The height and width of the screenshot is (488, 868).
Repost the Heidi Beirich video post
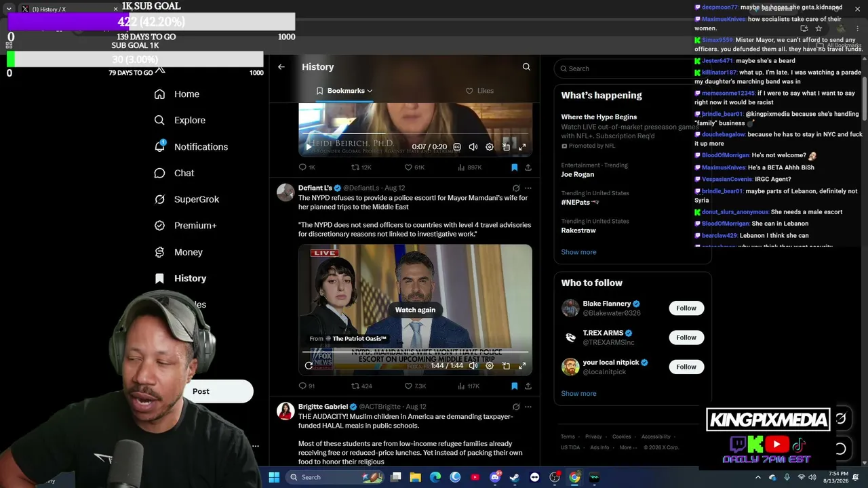coord(361,167)
